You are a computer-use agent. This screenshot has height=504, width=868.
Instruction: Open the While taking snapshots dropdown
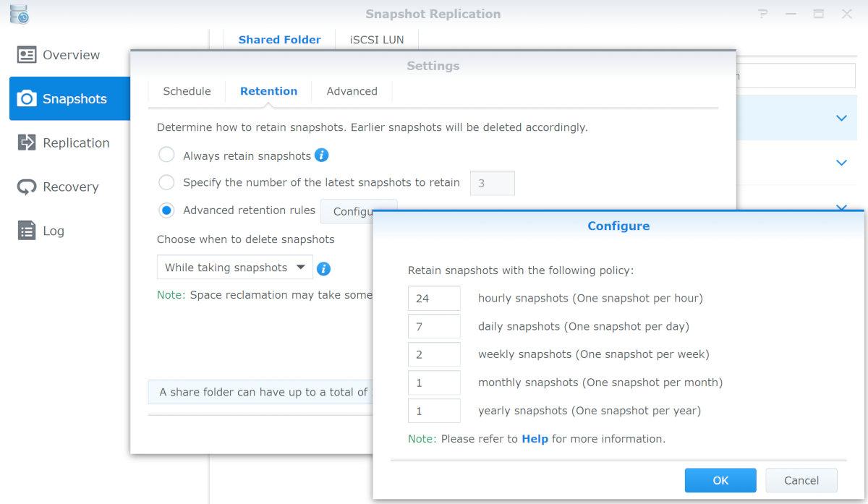click(x=234, y=268)
